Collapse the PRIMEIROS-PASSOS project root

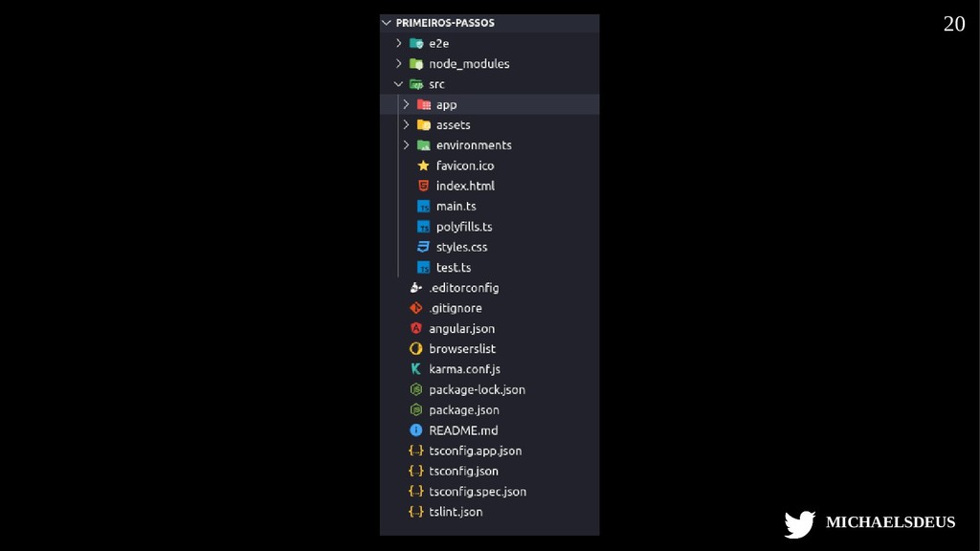387,23
